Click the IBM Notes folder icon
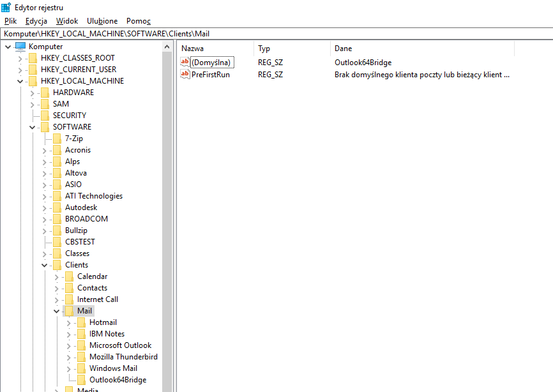Image resolution: width=553 pixels, height=392 pixels. click(82, 334)
